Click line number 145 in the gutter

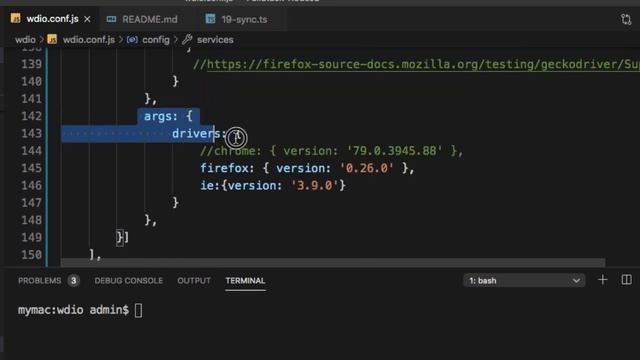coord(31,168)
